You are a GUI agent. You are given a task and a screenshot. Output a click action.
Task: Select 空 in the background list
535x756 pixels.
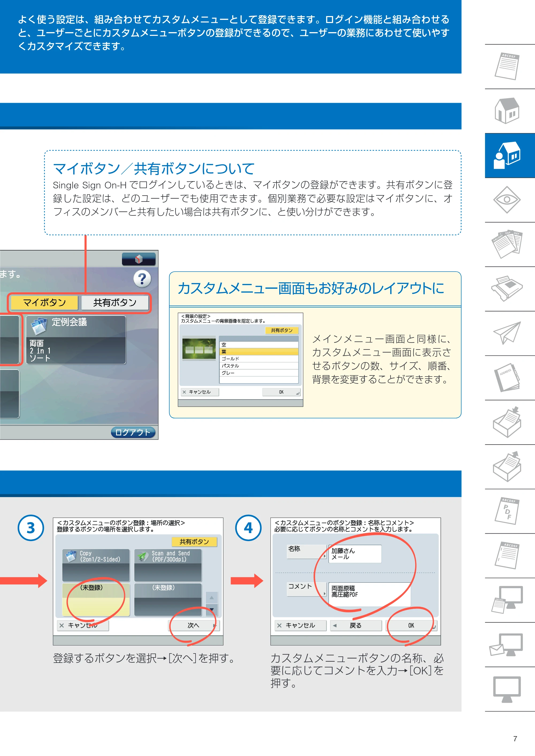(259, 345)
